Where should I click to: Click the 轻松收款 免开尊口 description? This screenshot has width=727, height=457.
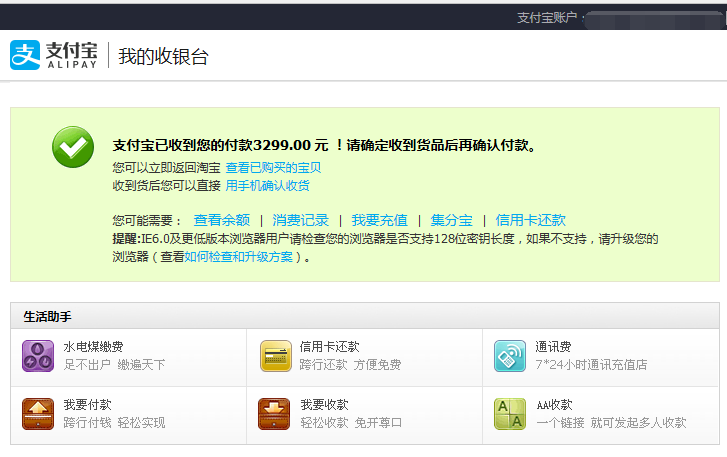351,423
